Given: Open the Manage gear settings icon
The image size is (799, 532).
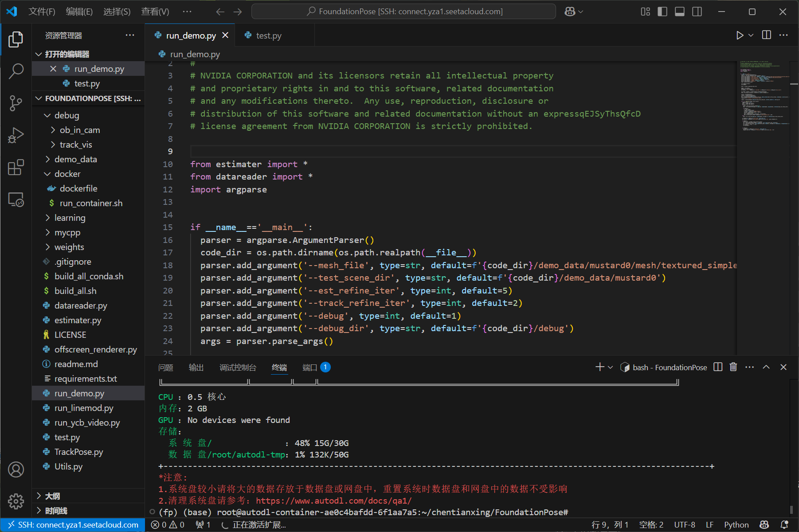Looking at the screenshot, I should (16, 501).
